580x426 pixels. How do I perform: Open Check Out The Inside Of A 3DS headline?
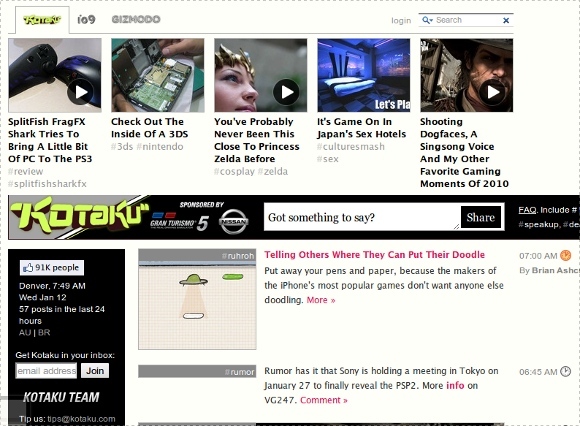tap(149, 128)
